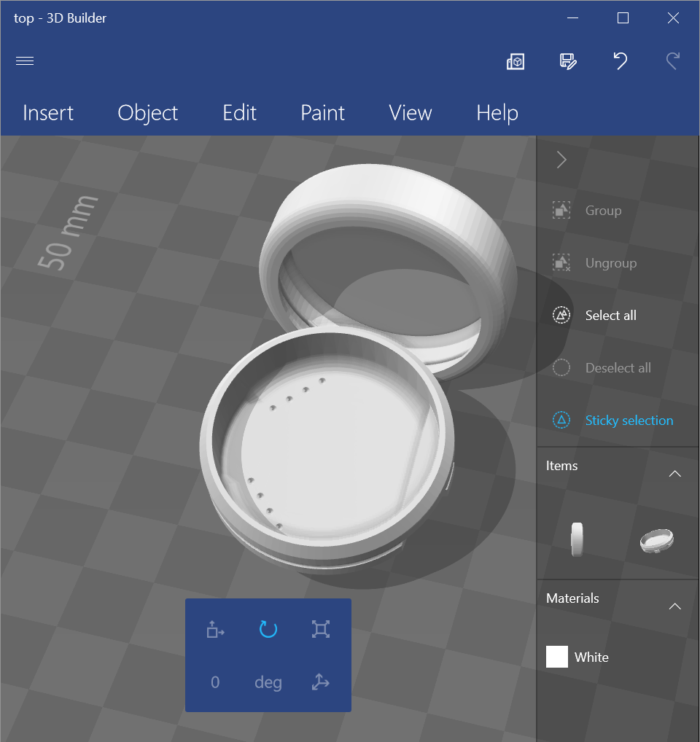The height and width of the screenshot is (742, 700).
Task: Click the White material label
Action: 591,657
